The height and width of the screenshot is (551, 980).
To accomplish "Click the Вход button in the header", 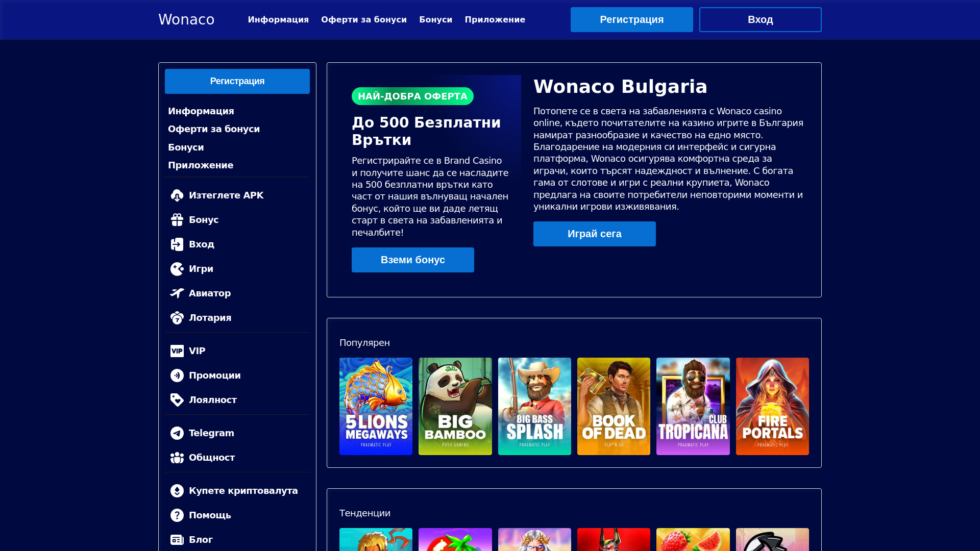I will click(761, 19).
